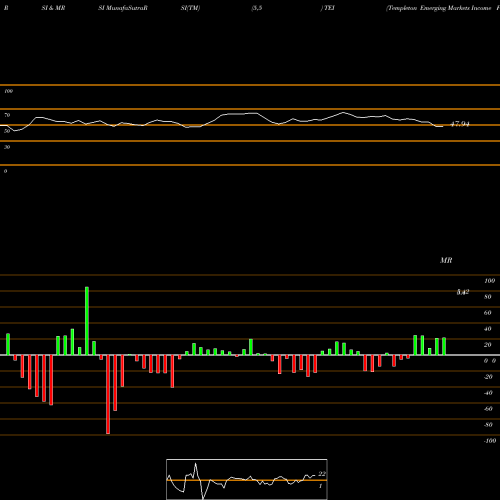Click the -60 label on MR axis

(488, 409)
